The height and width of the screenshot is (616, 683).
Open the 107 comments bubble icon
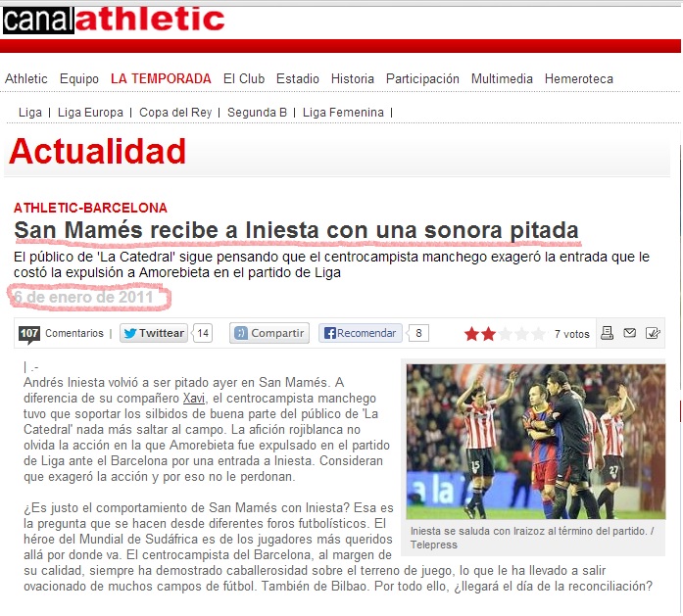click(29, 334)
